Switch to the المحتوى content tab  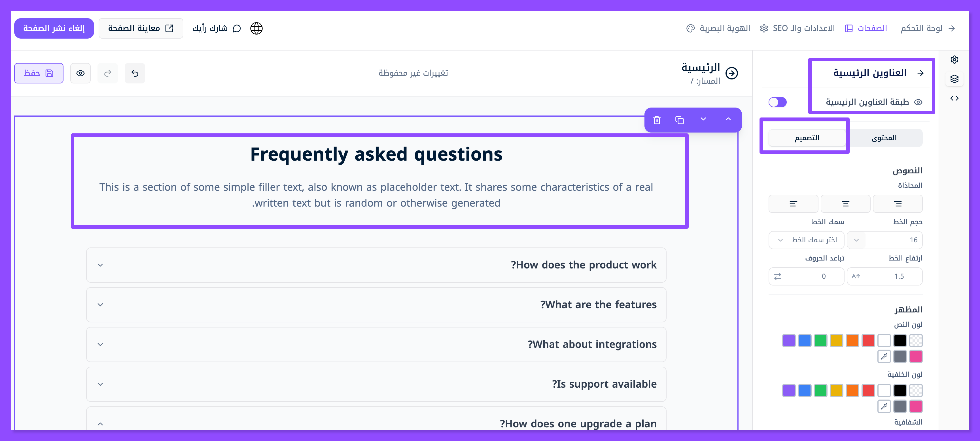(x=884, y=138)
